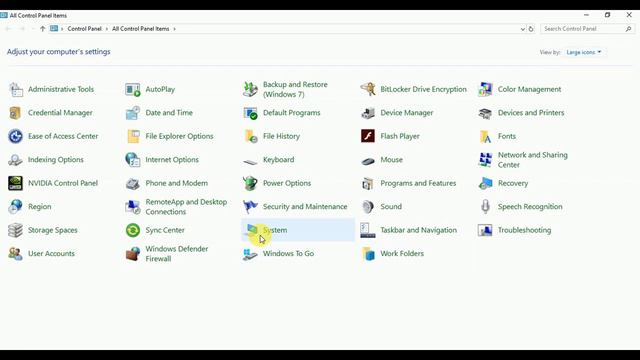The height and width of the screenshot is (360, 640).
Task: Open Devices and Printers icon
Action: tap(485, 113)
